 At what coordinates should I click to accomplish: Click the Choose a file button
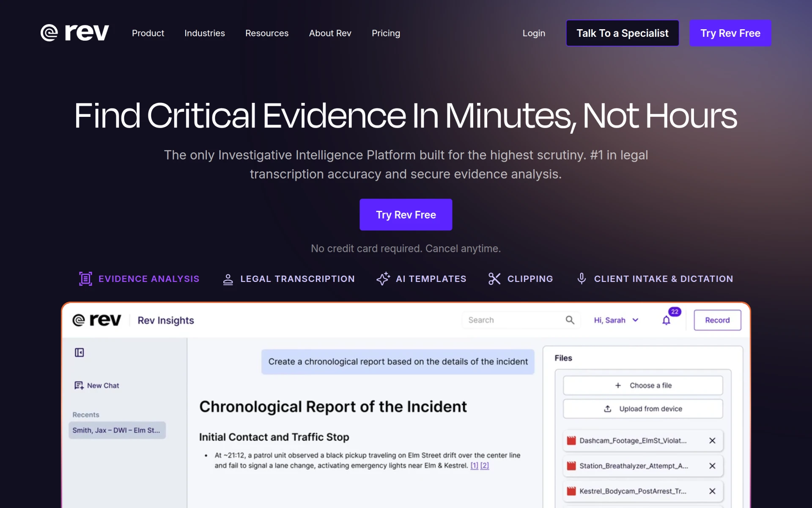click(643, 385)
